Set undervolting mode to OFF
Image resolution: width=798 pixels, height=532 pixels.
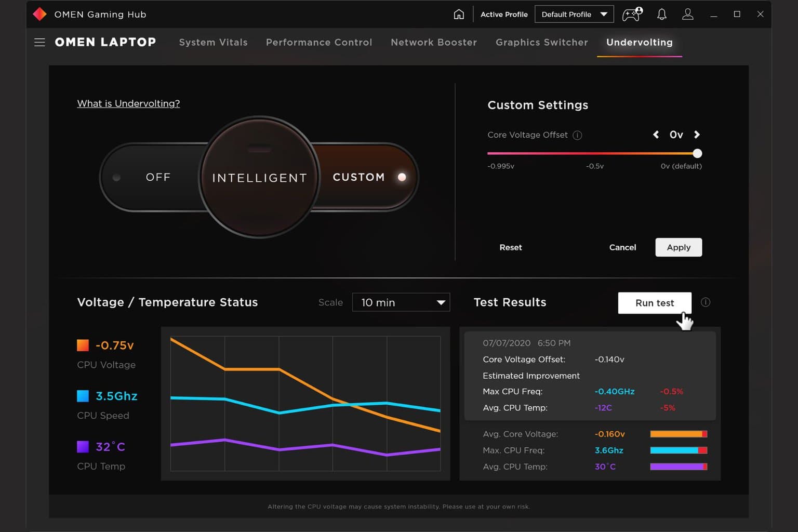[x=158, y=177]
